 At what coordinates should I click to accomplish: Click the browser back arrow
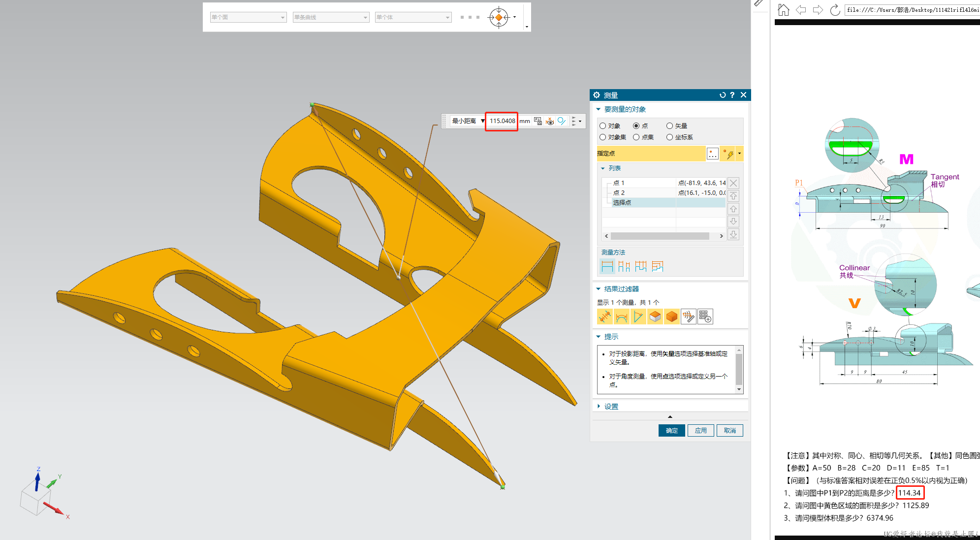(801, 10)
